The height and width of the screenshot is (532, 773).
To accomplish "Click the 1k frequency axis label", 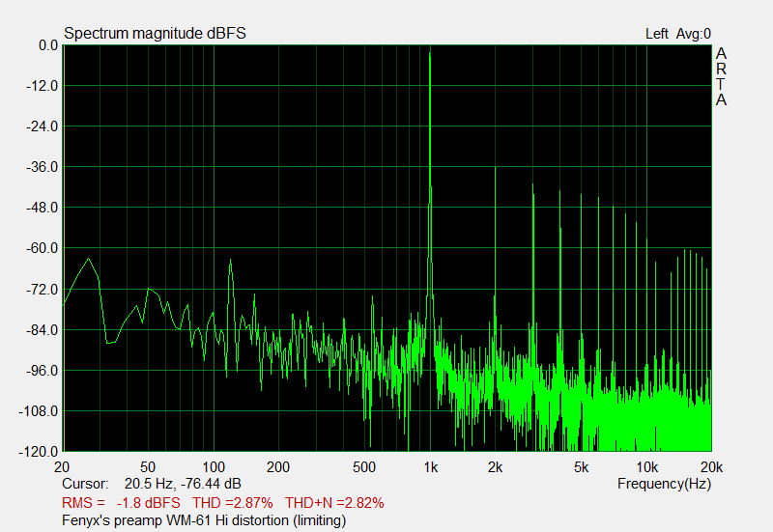I will (430, 467).
